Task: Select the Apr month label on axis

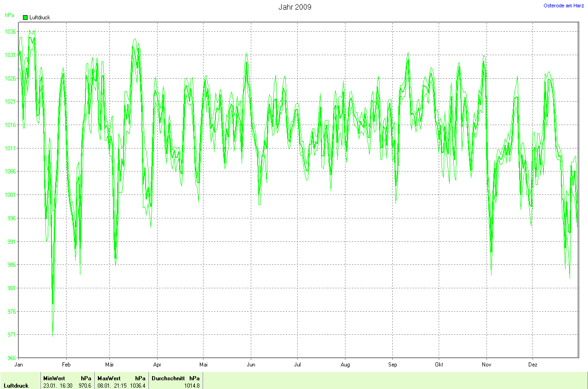Action: pyautogui.click(x=157, y=365)
